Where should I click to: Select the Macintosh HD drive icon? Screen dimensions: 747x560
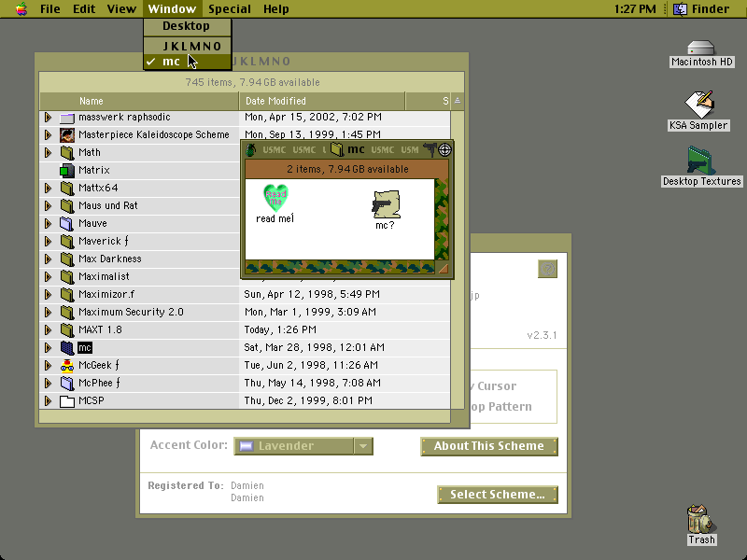tap(701, 49)
